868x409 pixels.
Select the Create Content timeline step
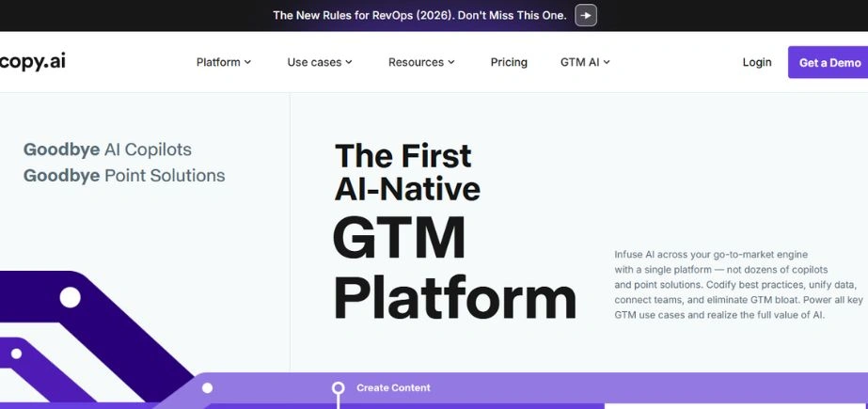pos(393,388)
